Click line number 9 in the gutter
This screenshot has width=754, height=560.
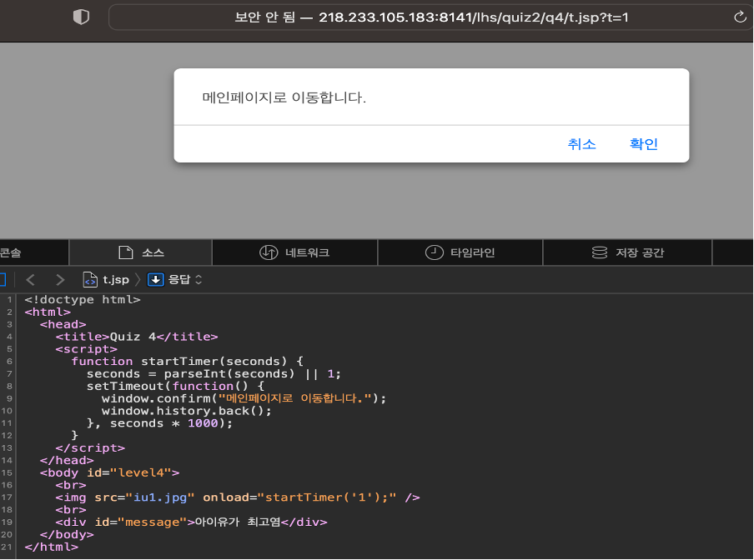tap(9, 398)
